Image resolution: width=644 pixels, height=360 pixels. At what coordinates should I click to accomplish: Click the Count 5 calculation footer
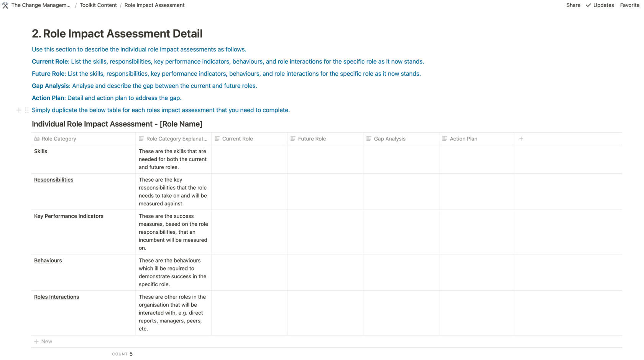pyautogui.click(x=123, y=354)
